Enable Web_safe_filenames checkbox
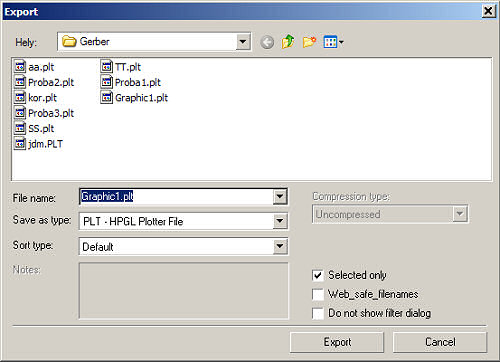 (x=318, y=294)
